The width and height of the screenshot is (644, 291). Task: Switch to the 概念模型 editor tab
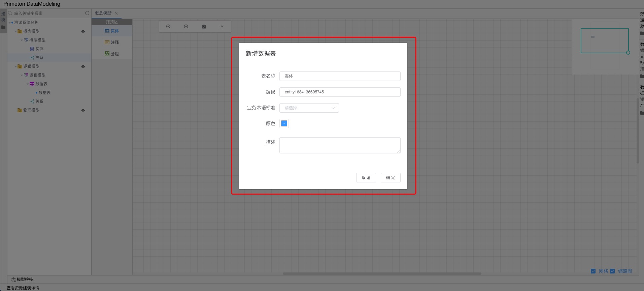point(104,13)
